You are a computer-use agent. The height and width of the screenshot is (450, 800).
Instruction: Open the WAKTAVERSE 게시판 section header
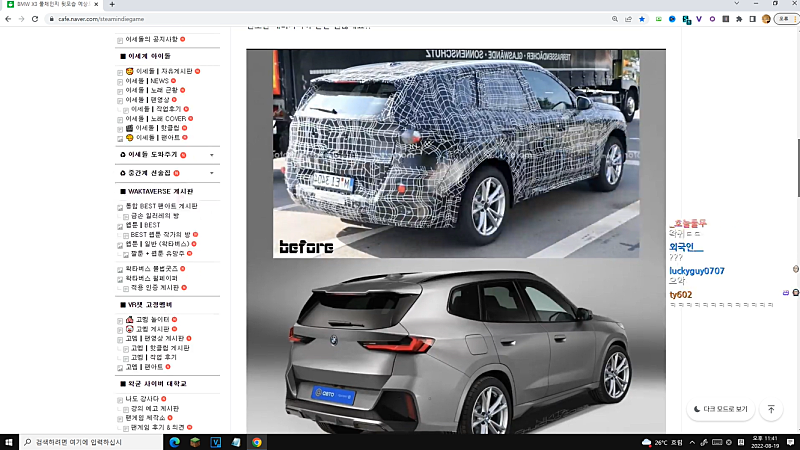pyautogui.click(x=160, y=192)
